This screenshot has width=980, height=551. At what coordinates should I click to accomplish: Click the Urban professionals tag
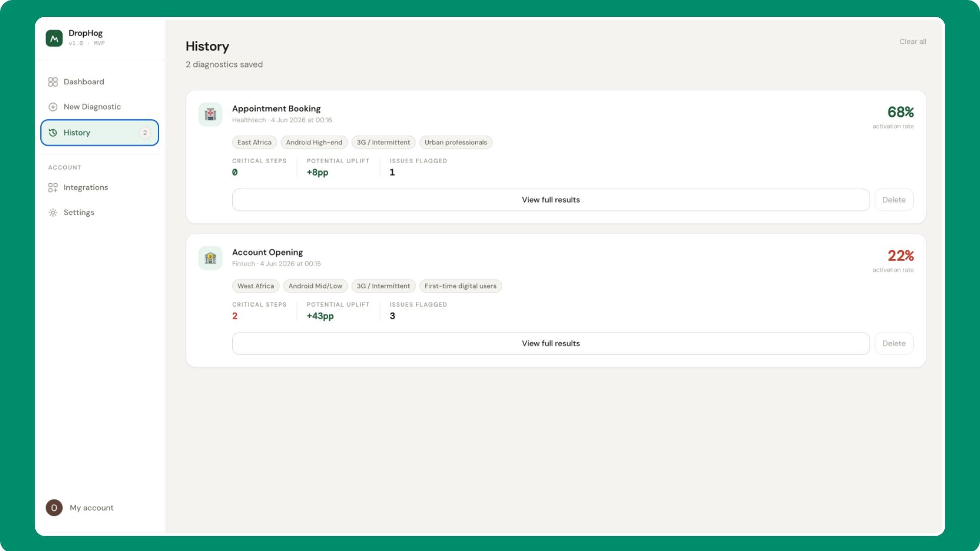[456, 142]
